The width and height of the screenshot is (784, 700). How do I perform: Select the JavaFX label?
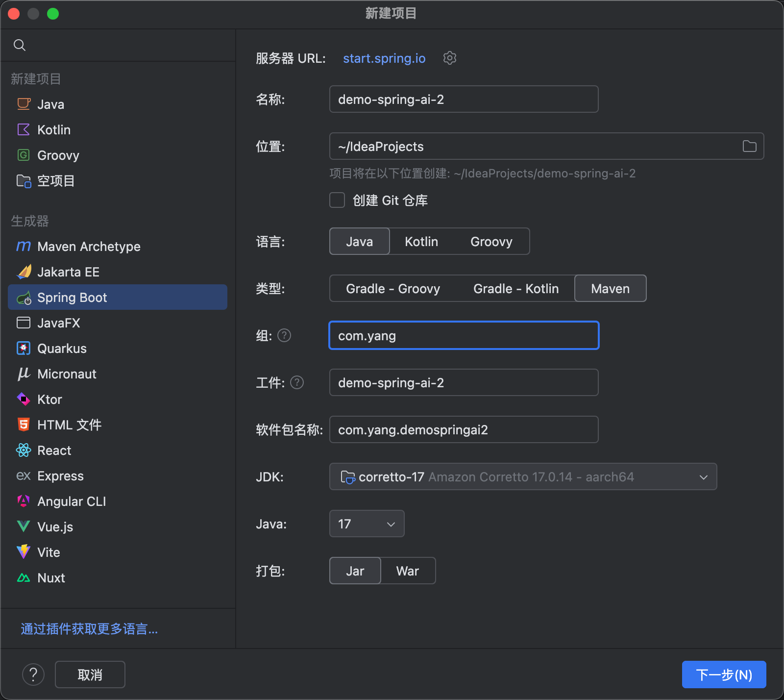click(x=59, y=323)
